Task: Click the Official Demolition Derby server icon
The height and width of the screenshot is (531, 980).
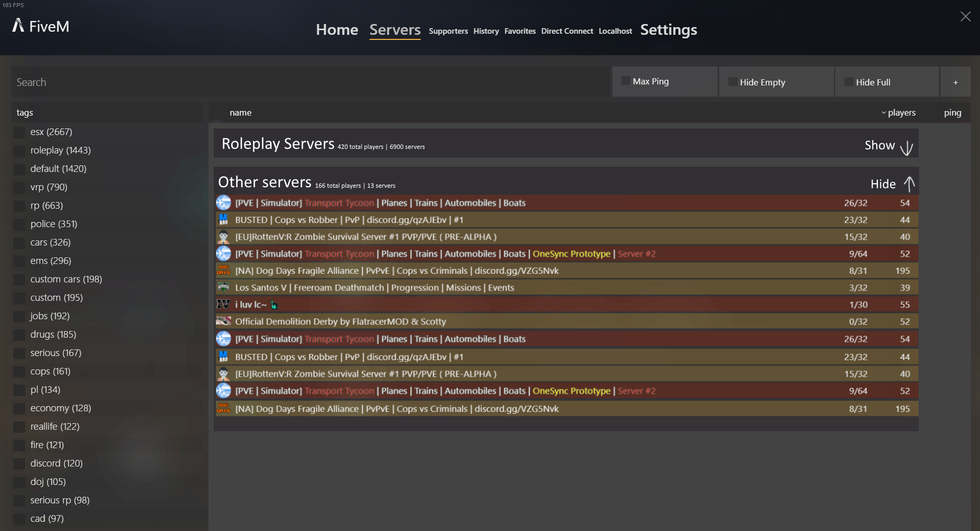Action: (223, 321)
